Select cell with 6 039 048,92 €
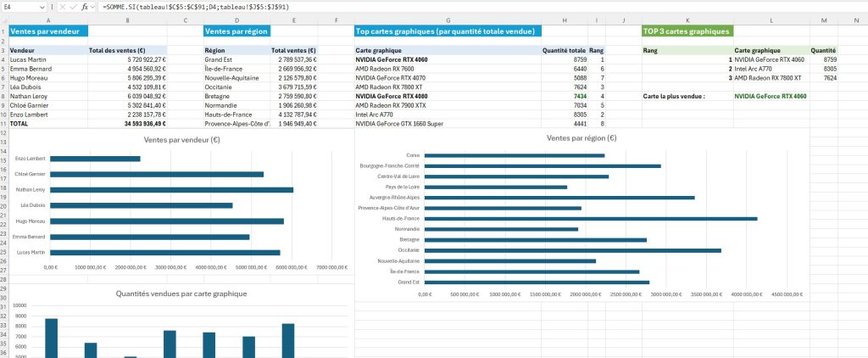Image resolution: width=868 pixels, height=358 pixels. [x=127, y=96]
